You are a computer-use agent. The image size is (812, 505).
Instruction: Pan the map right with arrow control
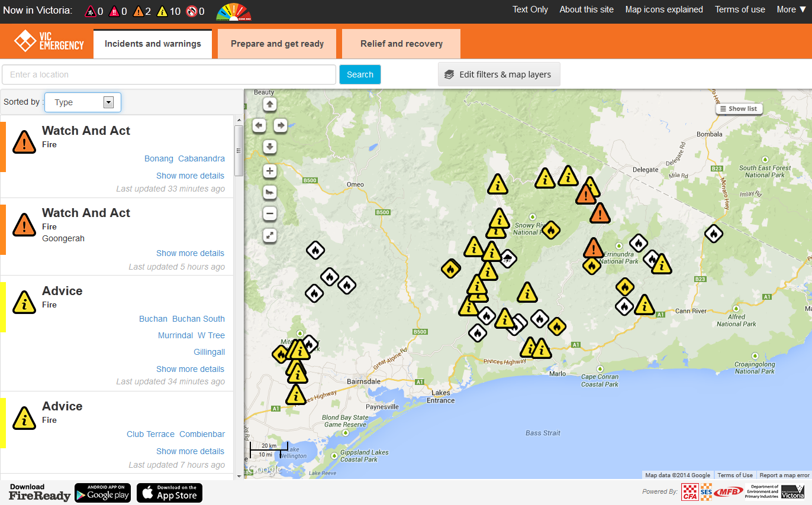pyautogui.click(x=281, y=125)
